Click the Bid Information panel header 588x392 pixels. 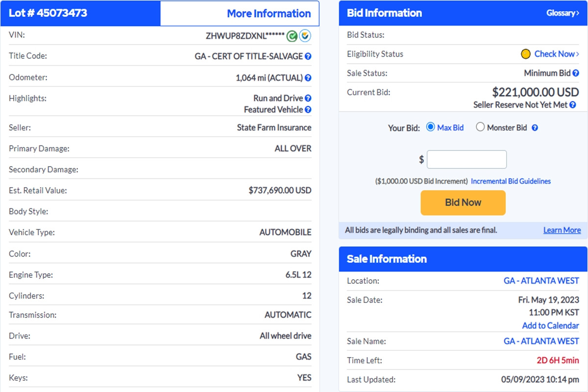463,13
